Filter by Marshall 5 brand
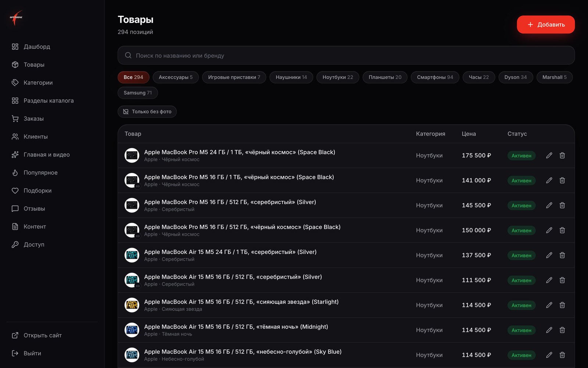 tap(555, 77)
